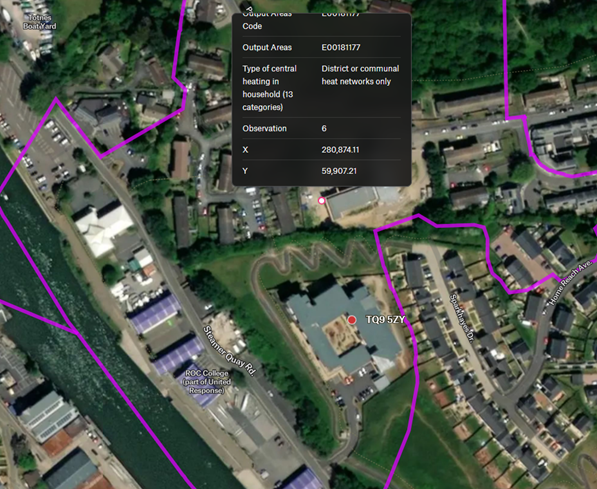
Task: Select 'District or communal heat networks only' value
Action: (360, 75)
